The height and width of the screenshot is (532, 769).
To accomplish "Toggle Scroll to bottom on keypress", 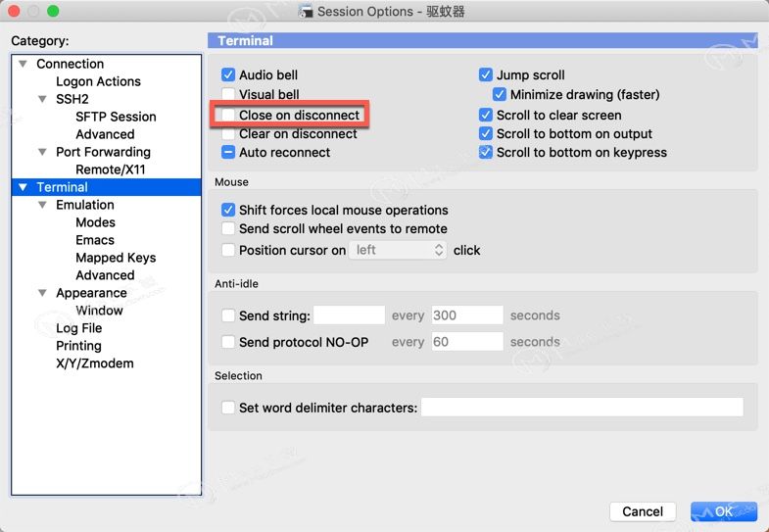I will [486, 153].
